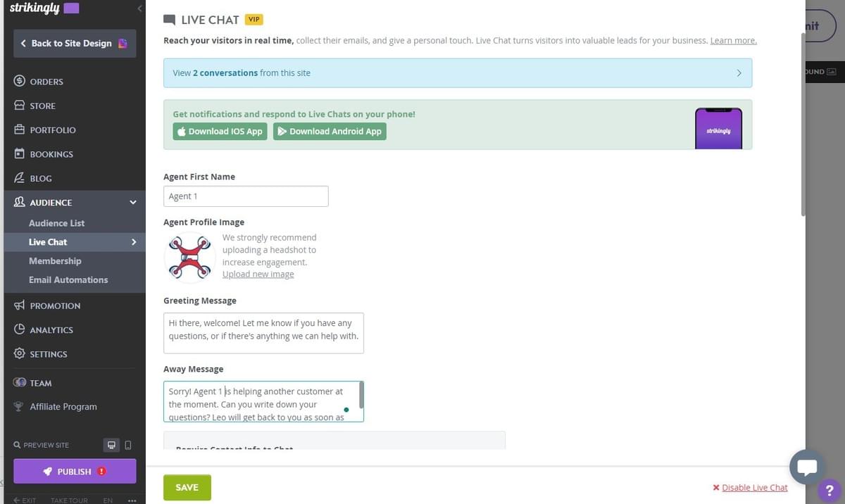Click the Blog feather icon
The width and height of the screenshot is (845, 504).
[x=20, y=178]
